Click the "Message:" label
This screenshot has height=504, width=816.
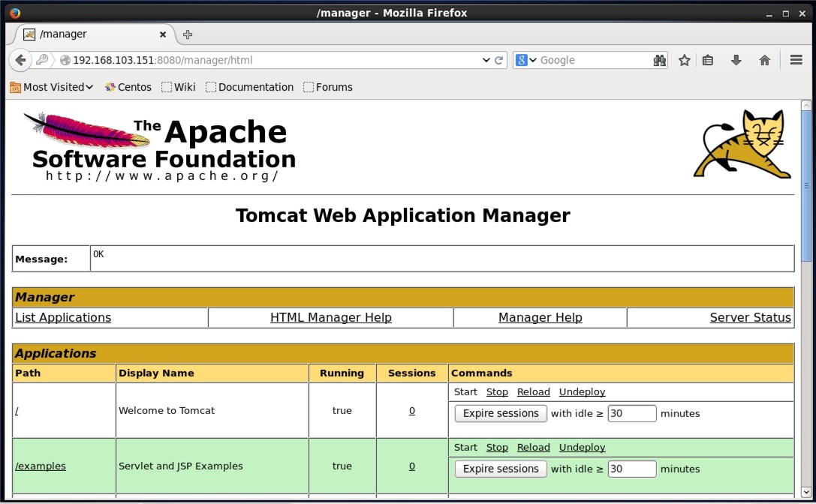41,259
